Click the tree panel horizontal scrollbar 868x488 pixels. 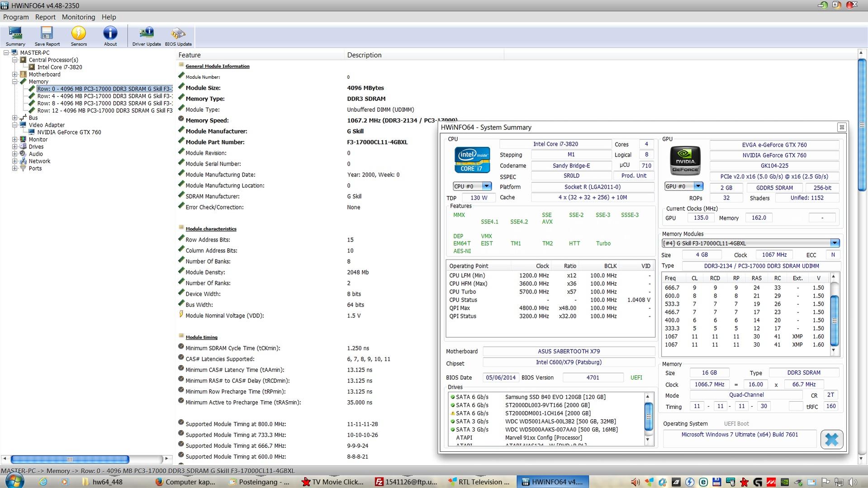[70, 459]
